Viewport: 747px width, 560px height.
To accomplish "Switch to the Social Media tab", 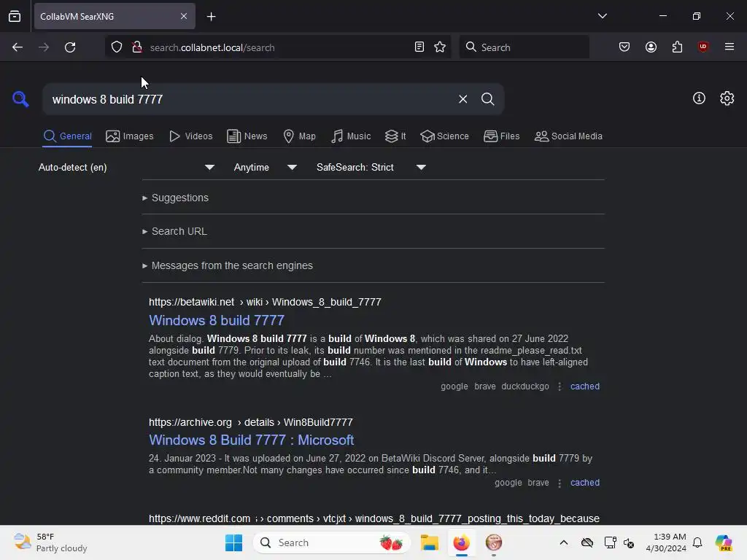I will click(x=568, y=136).
